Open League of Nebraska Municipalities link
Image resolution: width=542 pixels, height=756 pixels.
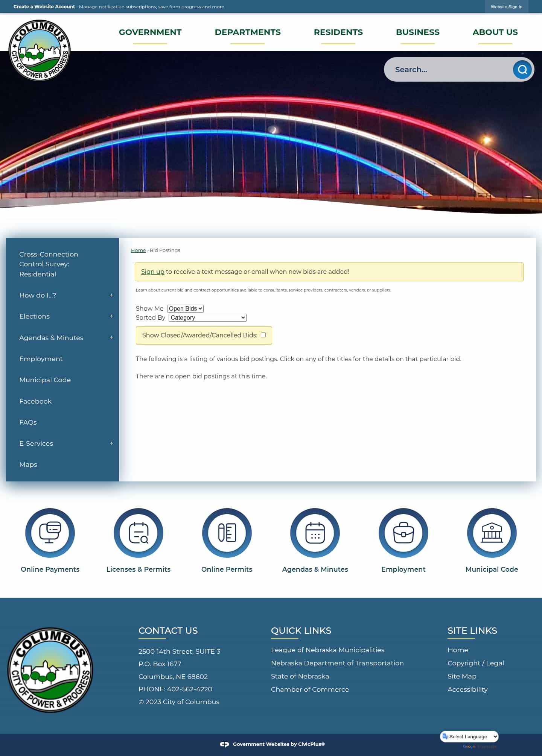[x=328, y=650]
